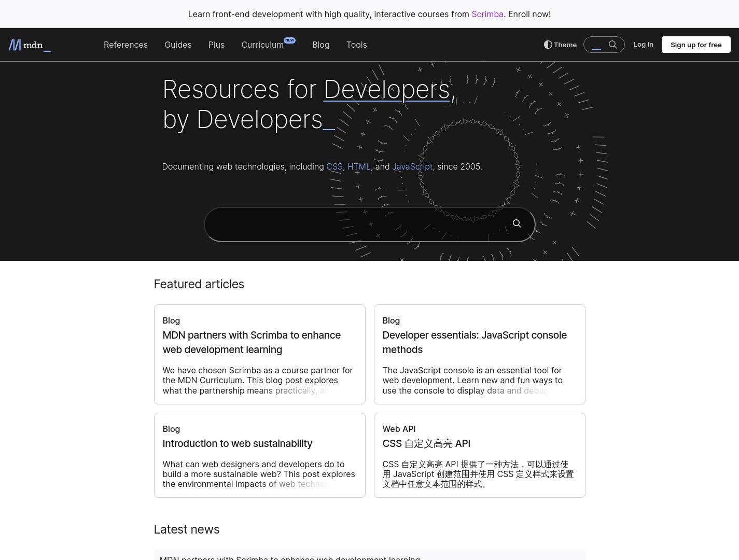Screen dimensions: 739x560
Task: Click the Log in button
Action: tap(643, 45)
